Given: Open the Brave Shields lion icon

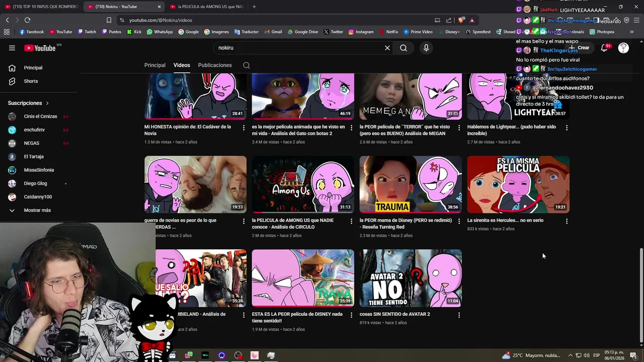Looking at the screenshot, I should 461,20.
